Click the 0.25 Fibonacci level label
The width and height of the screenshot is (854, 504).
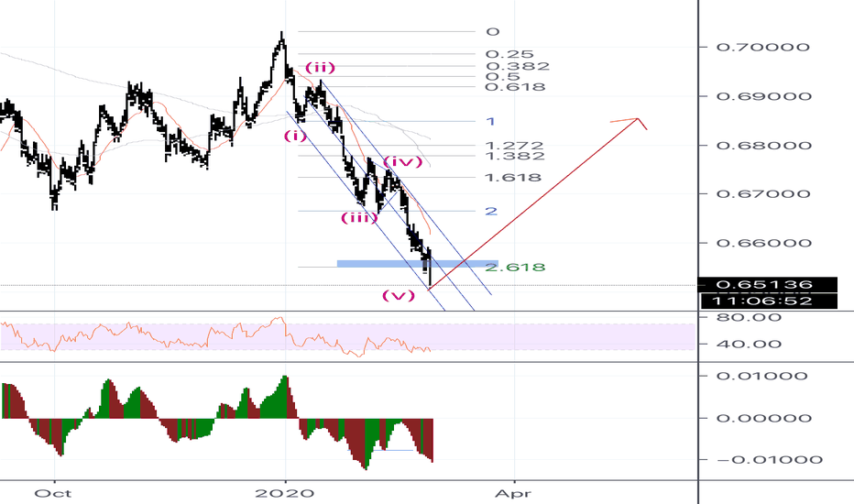pyautogui.click(x=509, y=54)
